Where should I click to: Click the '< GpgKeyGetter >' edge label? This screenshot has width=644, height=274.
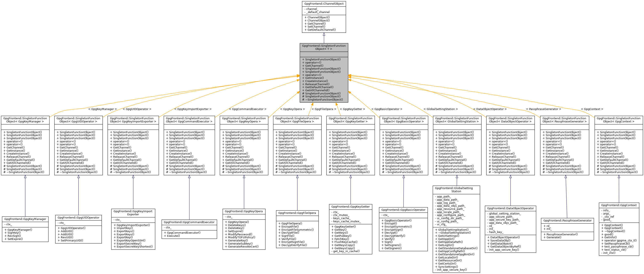pos(352,109)
